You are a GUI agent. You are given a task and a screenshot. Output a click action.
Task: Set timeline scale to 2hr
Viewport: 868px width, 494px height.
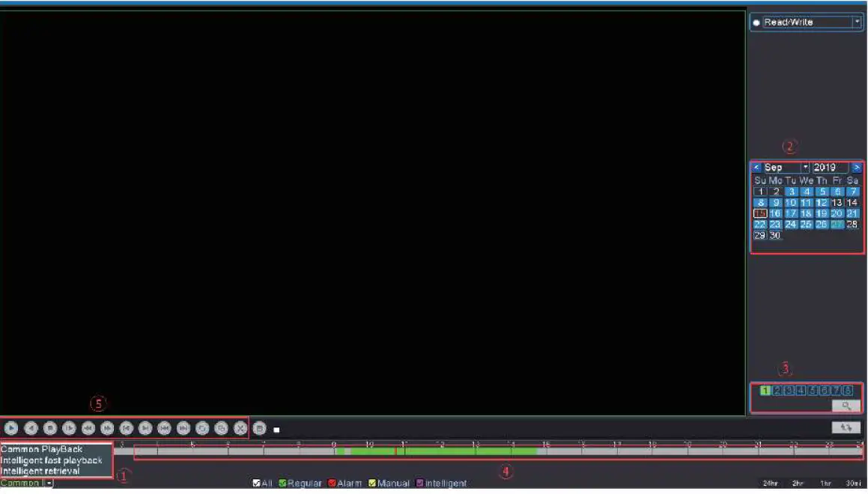click(x=798, y=484)
